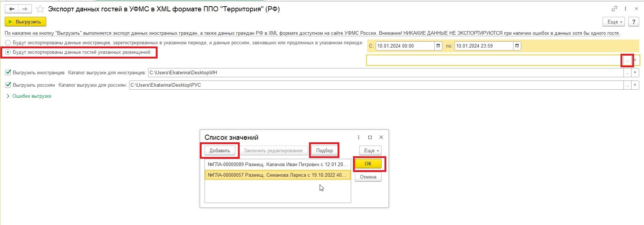Close the export form with X
The image size is (644, 225).
tap(636, 9)
